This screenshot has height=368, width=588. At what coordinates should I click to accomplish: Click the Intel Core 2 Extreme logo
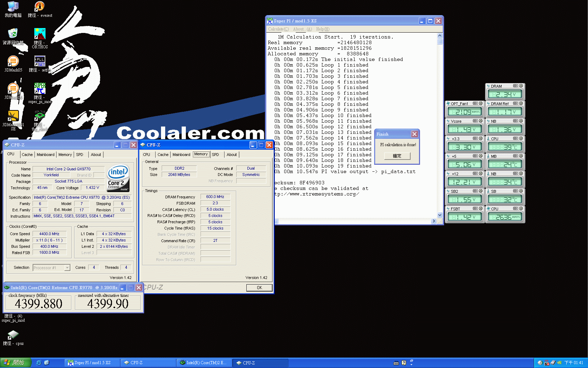pyautogui.click(x=118, y=178)
